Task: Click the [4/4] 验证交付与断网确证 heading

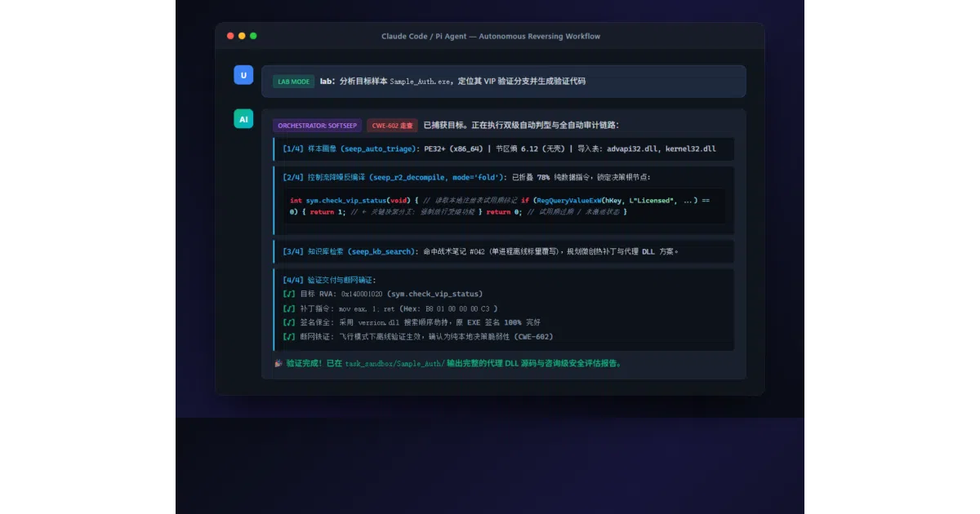Action: [329, 280]
